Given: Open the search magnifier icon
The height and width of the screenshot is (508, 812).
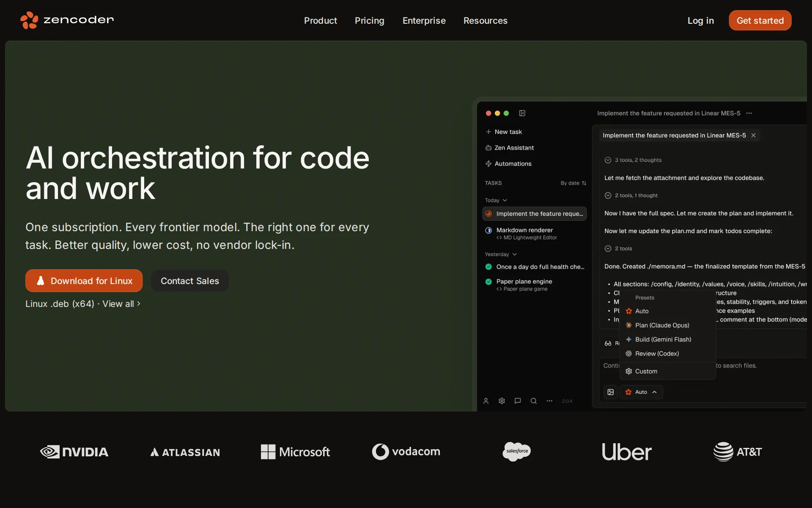Looking at the screenshot, I should tap(534, 401).
